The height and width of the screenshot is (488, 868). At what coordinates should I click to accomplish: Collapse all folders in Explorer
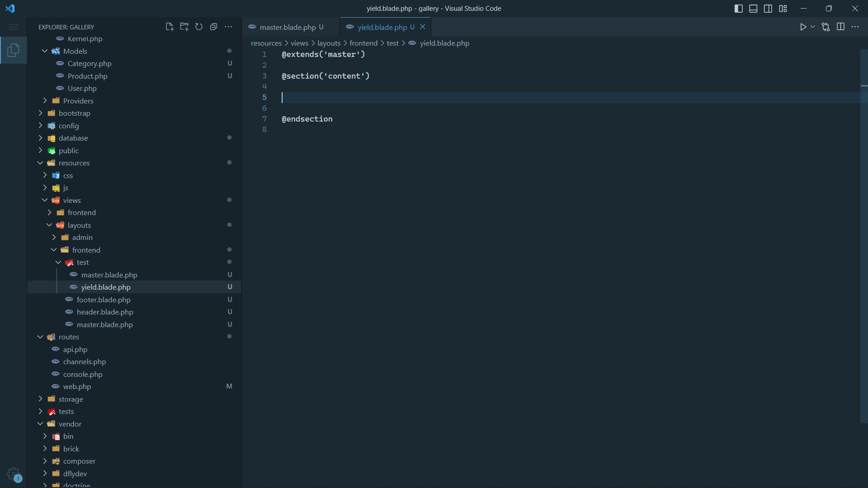(214, 27)
